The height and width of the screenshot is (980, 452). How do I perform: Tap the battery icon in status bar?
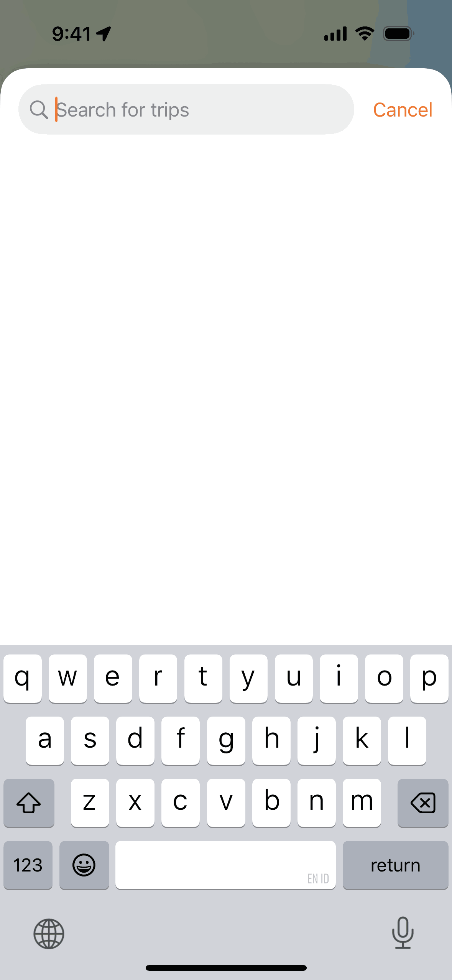click(x=398, y=34)
